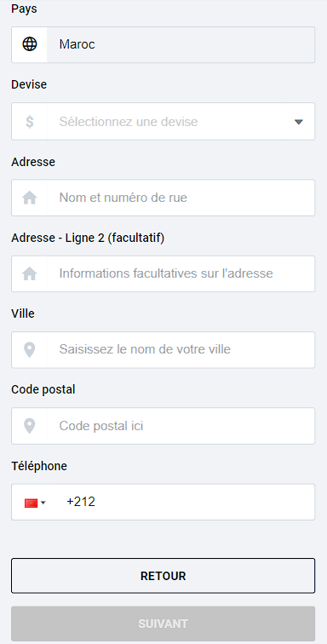Click the globe icon in Pays field
This screenshot has height=644, width=327.
[30, 44]
